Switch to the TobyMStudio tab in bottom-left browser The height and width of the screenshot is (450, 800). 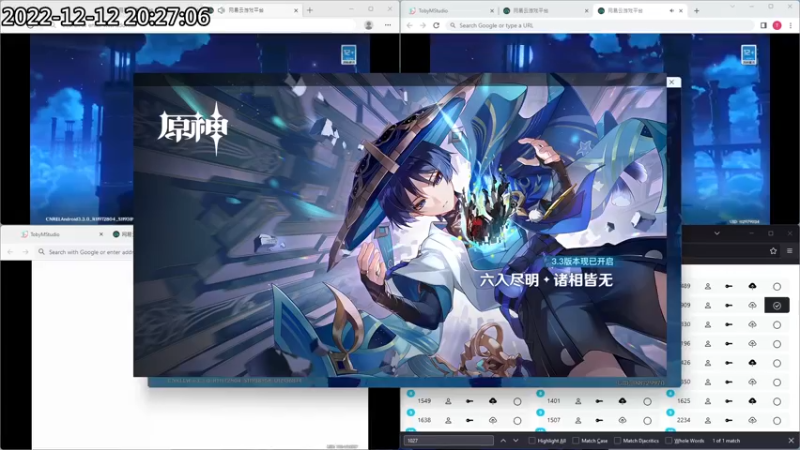click(x=61, y=234)
